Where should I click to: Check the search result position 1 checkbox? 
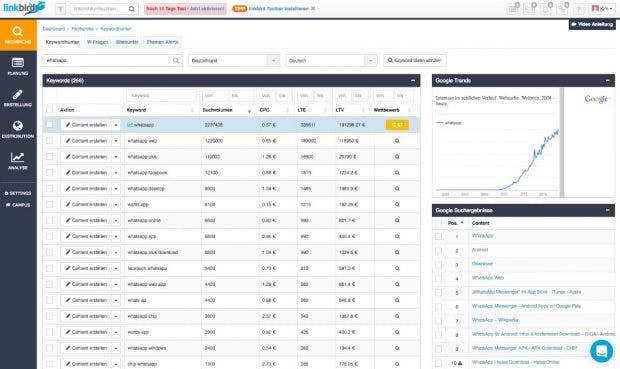coord(439,236)
